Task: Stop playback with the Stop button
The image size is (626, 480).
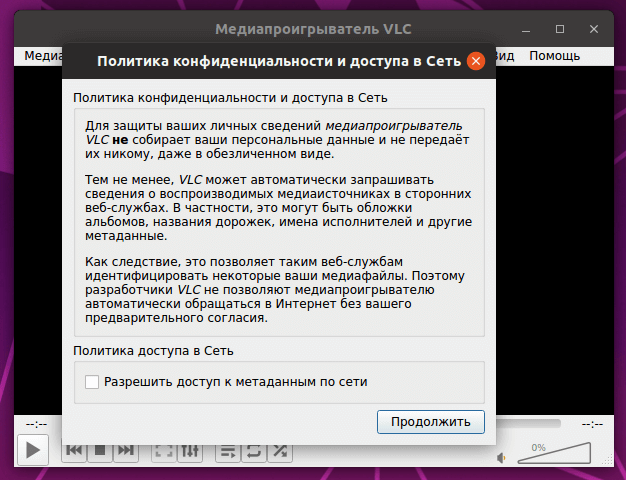Action: point(100,450)
